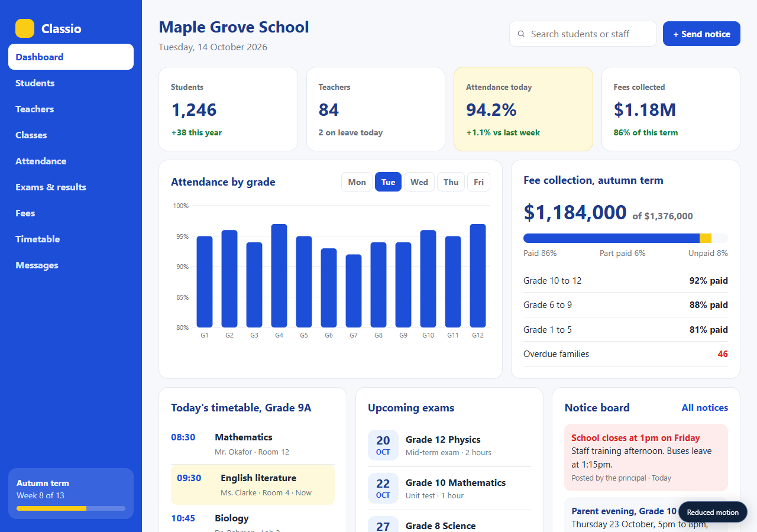Click the Autumn term week progress bar
This screenshot has height=532, width=757.
tap(71, 508)
